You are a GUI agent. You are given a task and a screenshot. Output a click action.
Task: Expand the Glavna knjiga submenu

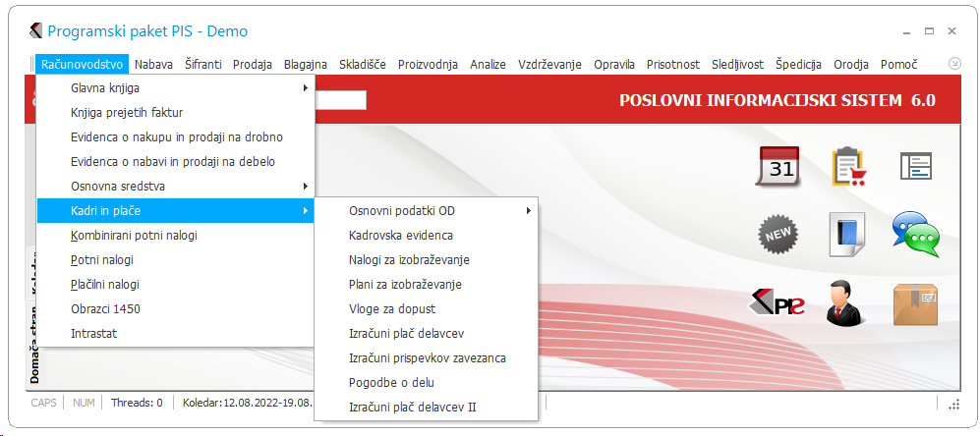click(x=175, y=88)
